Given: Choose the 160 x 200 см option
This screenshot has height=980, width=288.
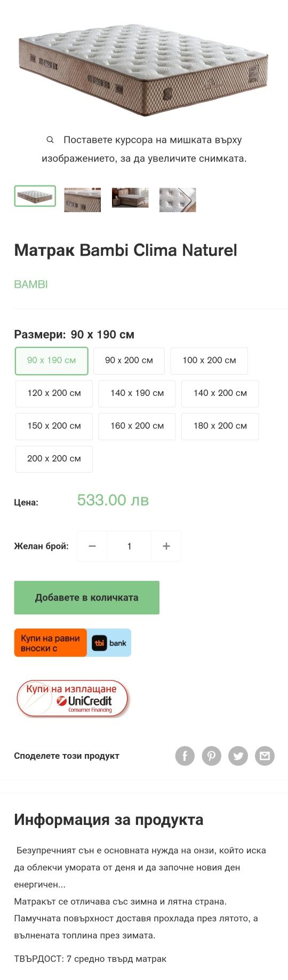Looking at the screenshot, I should [137, 426].
